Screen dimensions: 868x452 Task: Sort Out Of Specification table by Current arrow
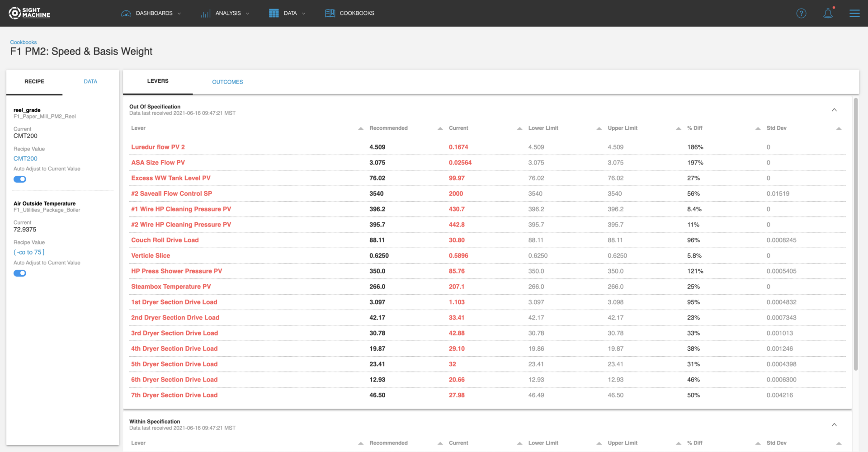tap(520, 128)
